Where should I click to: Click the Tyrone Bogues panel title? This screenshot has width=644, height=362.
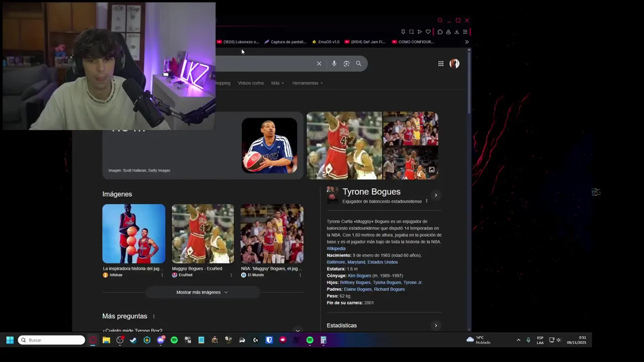[371, 192]
